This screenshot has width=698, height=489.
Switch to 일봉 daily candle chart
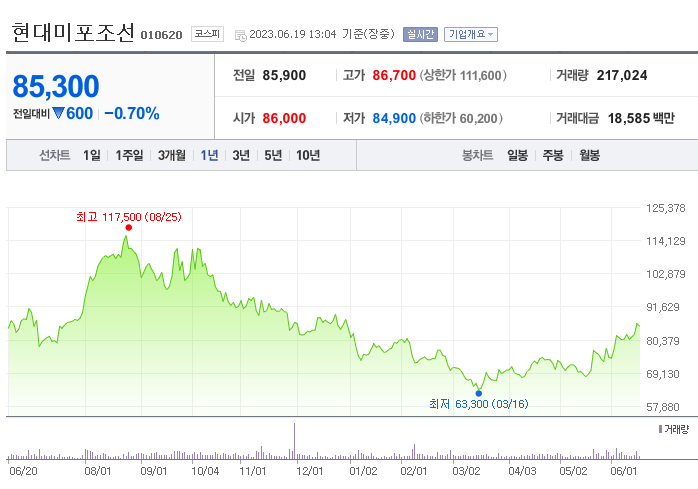click(x=518, y=155)
